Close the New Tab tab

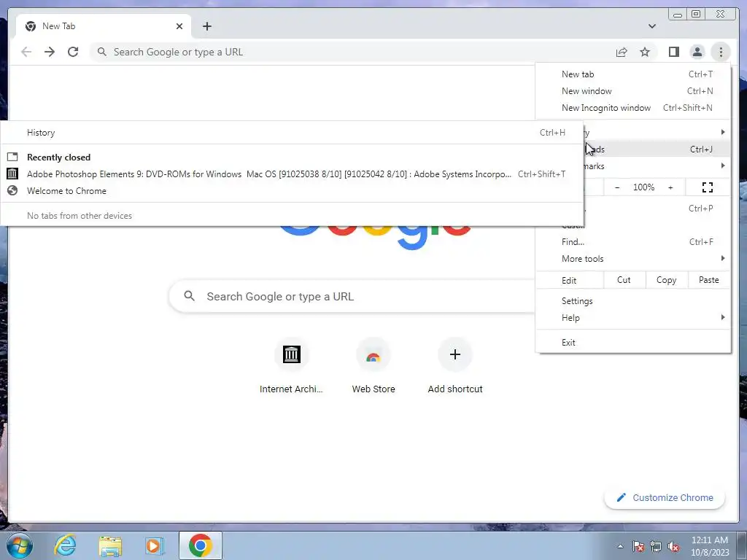click(x=179, y=26)
